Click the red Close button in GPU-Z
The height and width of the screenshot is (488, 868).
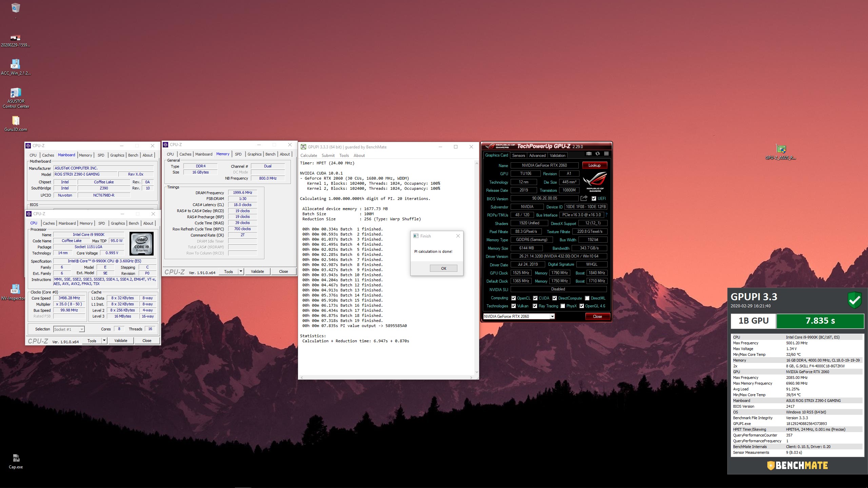597,317
